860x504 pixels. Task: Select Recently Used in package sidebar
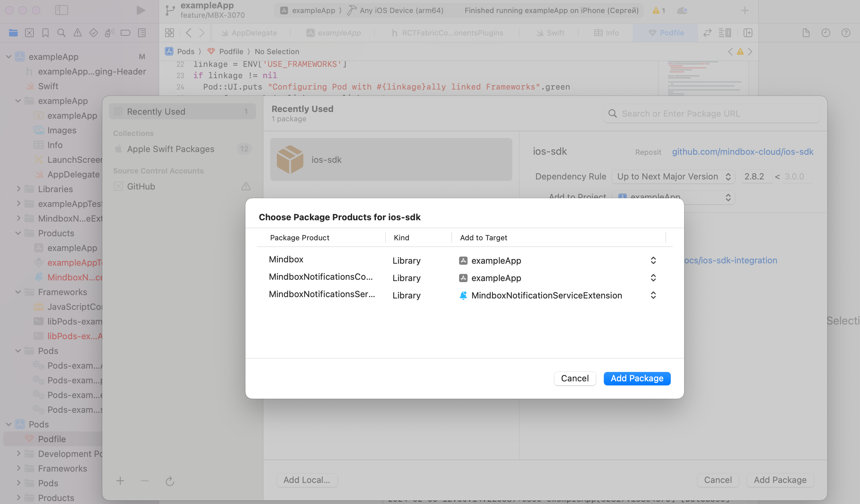click(182, 112)
